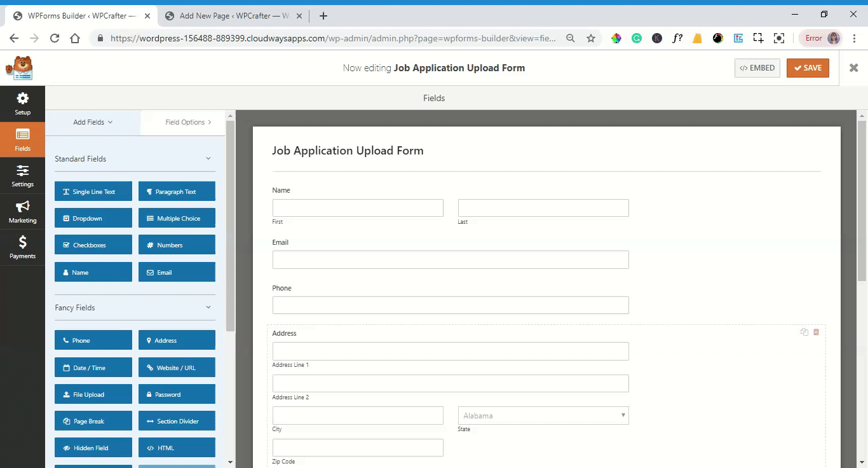
Task: Click the Phone input field
Action: pos(451,305)
